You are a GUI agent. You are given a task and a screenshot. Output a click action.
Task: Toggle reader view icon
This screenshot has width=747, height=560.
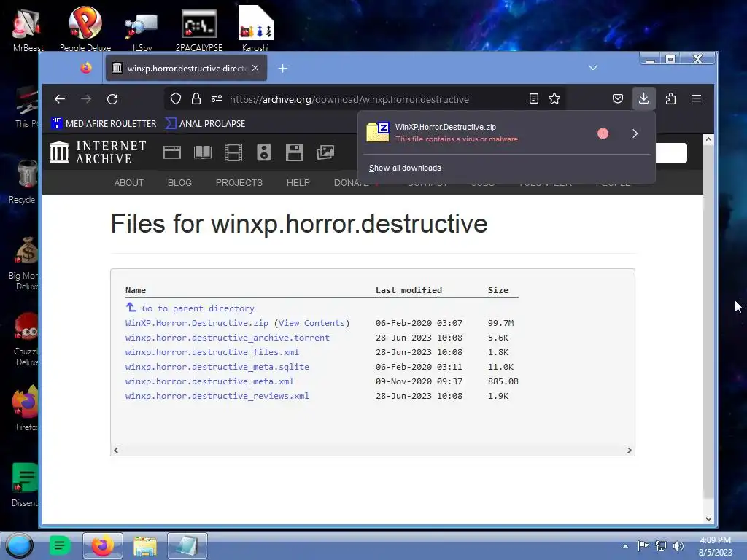pos(533,98)
